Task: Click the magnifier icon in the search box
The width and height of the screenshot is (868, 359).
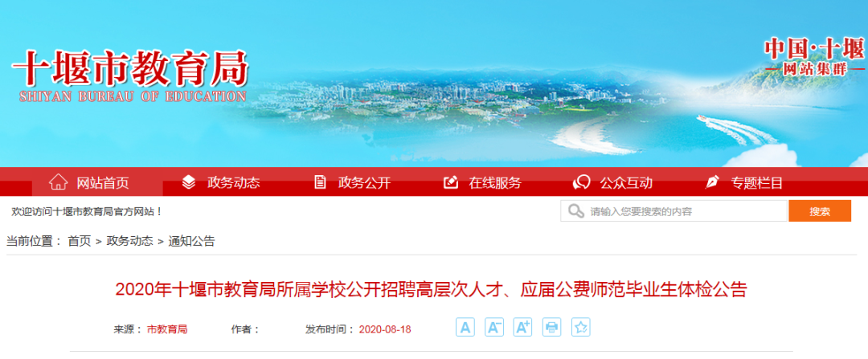Action: tap(575, 211)
